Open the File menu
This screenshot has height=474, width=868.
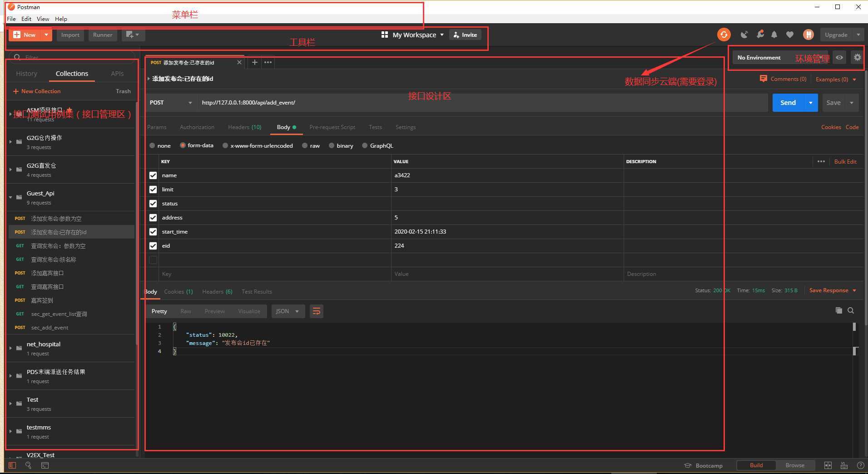tap(11, 19)
